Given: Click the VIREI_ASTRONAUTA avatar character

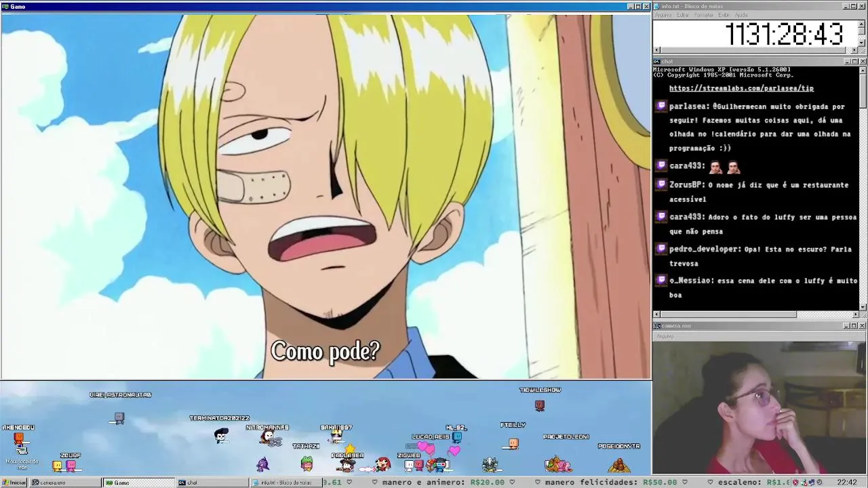Looking at the screenshot, I should coord(119,418).
